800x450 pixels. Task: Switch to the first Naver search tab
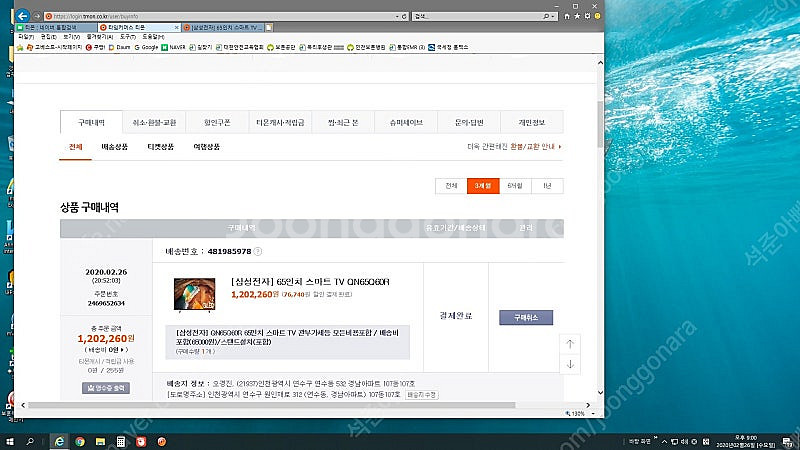(56, 27)
